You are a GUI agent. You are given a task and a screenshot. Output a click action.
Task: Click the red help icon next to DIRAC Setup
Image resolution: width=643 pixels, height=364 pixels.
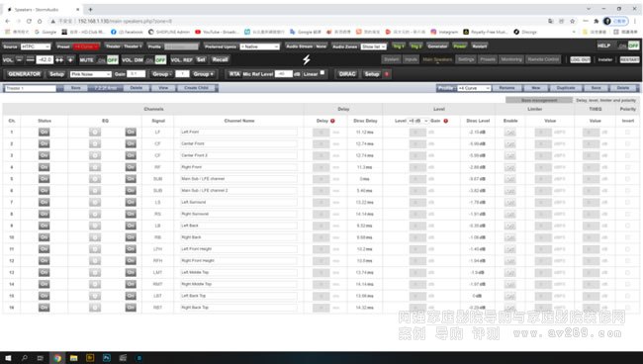coord(386,74)
